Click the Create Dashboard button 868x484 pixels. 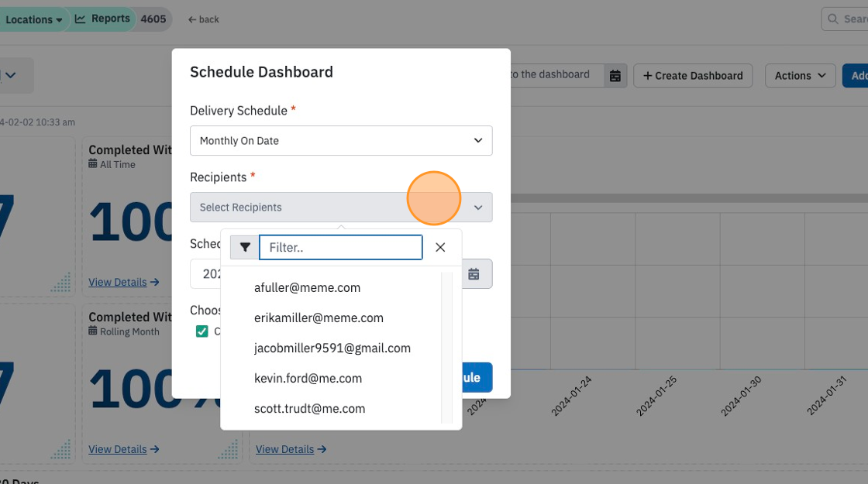(693, 76)
